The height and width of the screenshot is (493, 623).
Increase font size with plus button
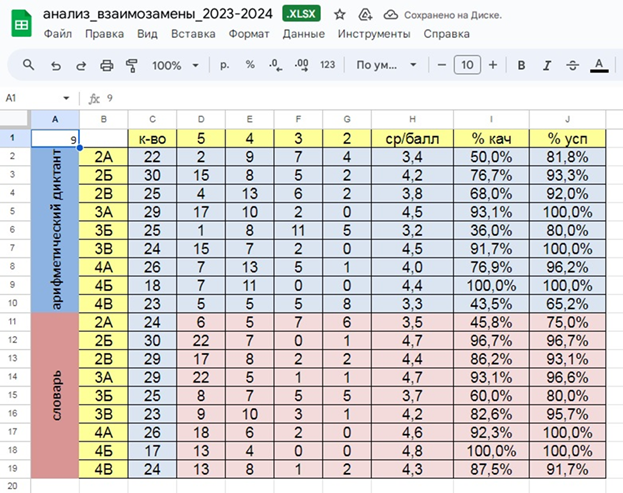click(492, 65)
